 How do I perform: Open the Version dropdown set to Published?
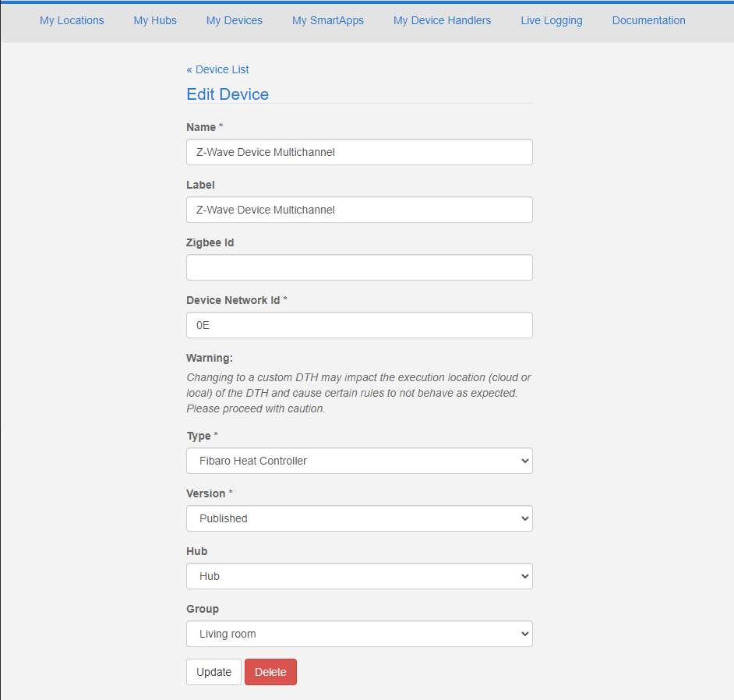click(359, 518)
